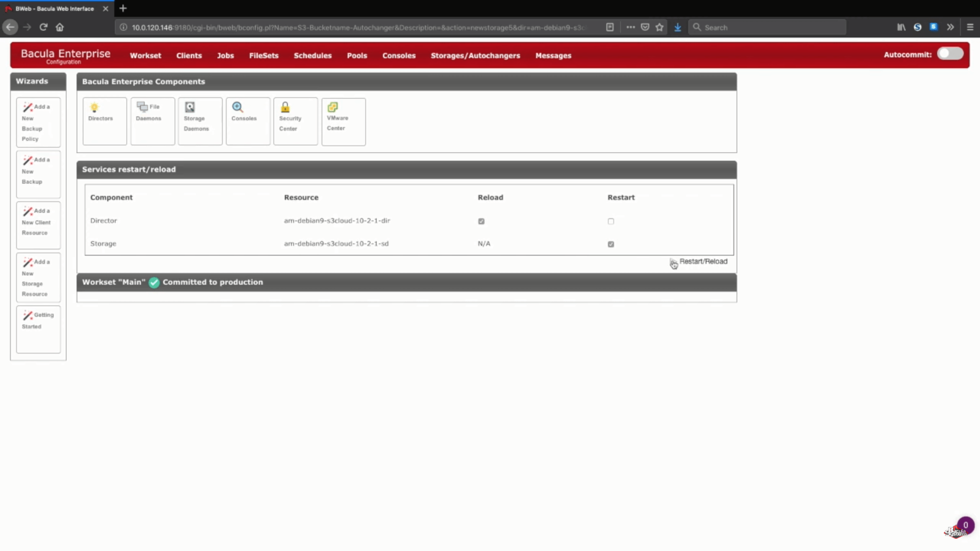Click the Workset "Main" header text

[113, 282]
